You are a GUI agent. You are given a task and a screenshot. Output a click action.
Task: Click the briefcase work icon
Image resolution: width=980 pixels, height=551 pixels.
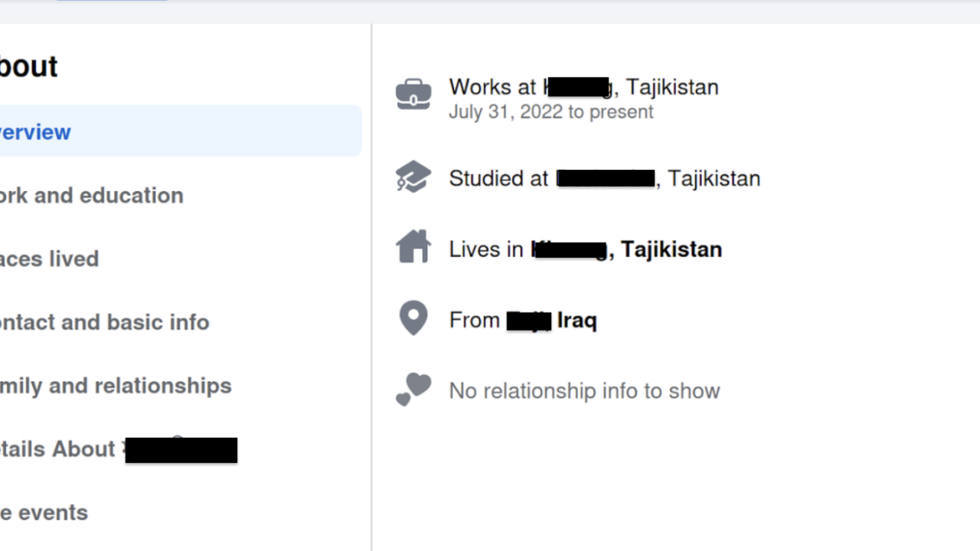click(x=413, y=95)
